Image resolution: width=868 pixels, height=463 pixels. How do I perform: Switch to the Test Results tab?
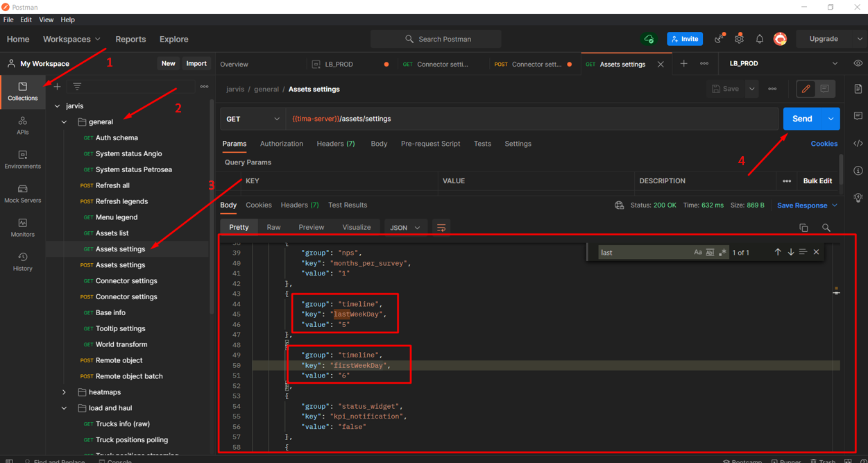348,205
